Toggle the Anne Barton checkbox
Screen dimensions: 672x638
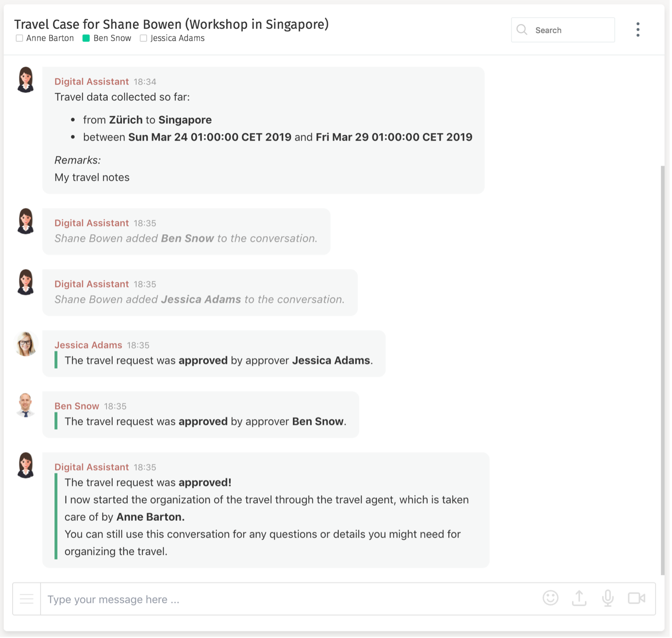click(x=19, y=38)
